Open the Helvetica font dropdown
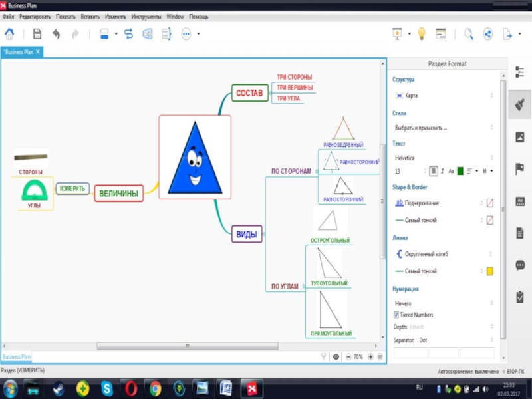This screenshot has width=532, height=399. (444, 158)
